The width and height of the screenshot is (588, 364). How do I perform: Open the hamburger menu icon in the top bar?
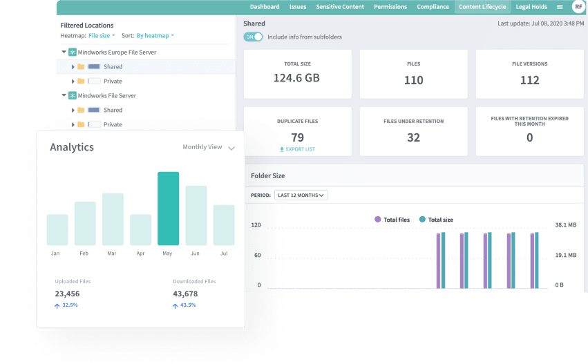click(560, 7)
